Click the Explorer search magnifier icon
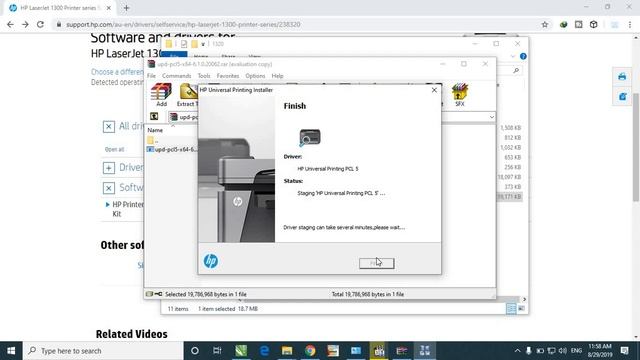The width and height of the screenshot is (640, 360). [x=516, y=71]
